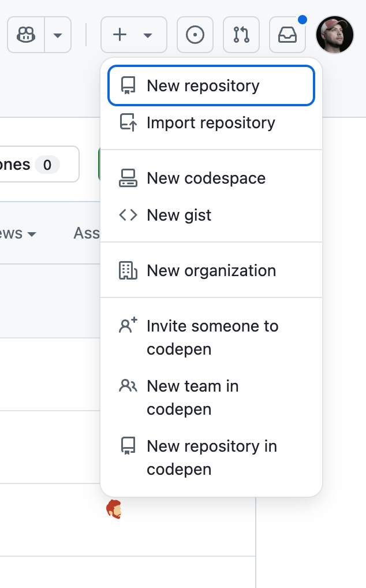Click the building icon for New organization
This screenshot has width=366, height=588.
(x=128, y=271)
